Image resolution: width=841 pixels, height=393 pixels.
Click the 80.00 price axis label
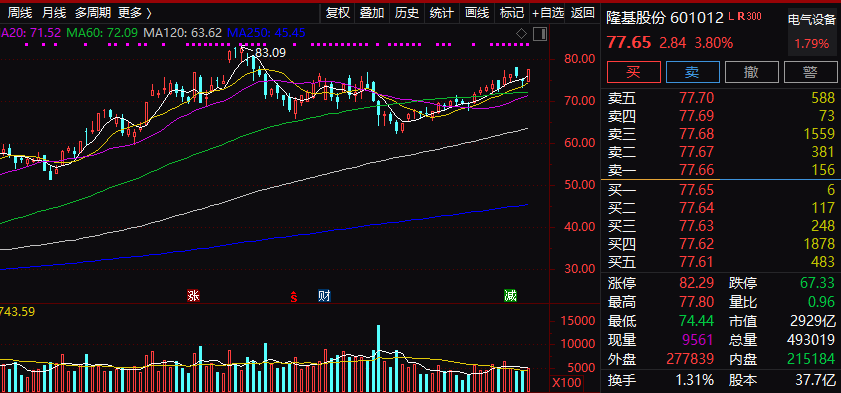580,58
